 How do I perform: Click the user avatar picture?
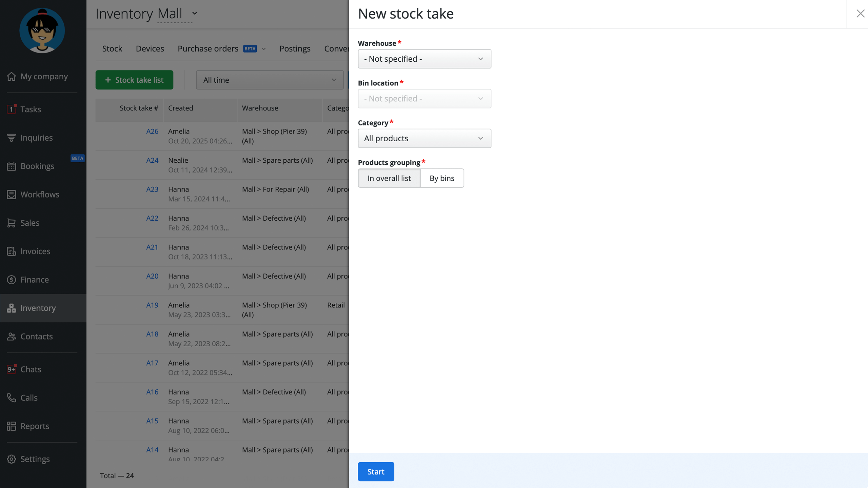42,30
